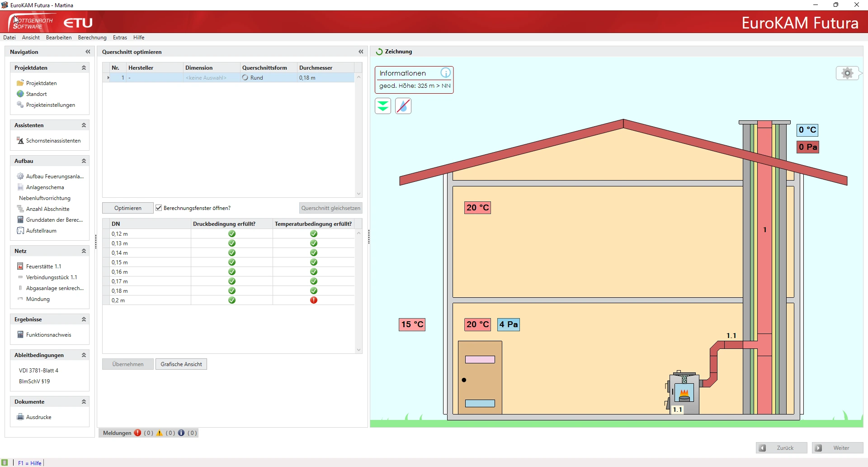Toggle Berechnungsfenster öffnen checkbox

tap(159, 208)
